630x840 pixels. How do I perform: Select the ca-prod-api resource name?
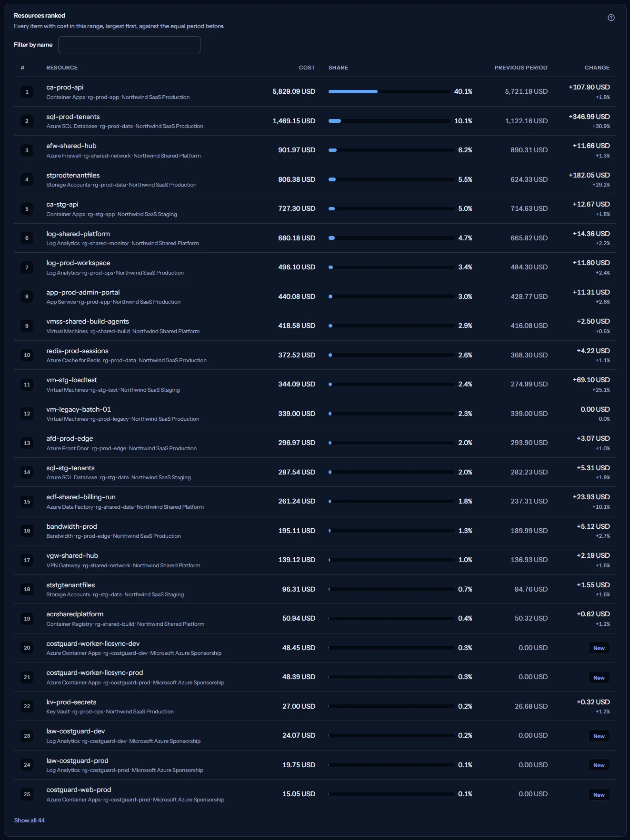(65, 87)
